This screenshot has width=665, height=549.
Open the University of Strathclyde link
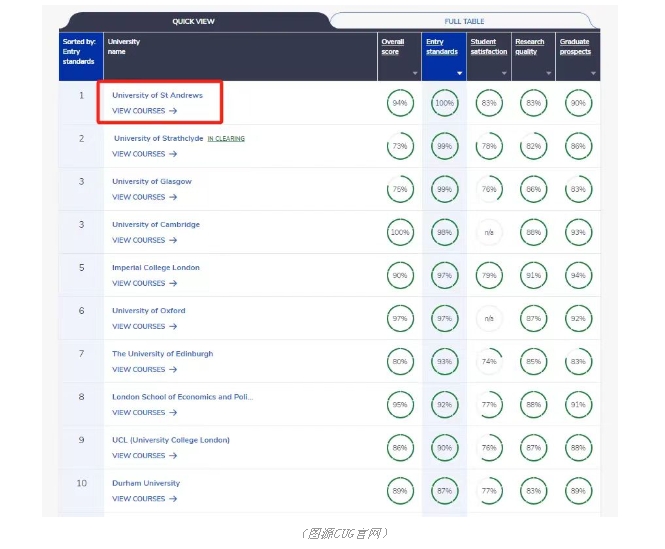coord(159,138)
